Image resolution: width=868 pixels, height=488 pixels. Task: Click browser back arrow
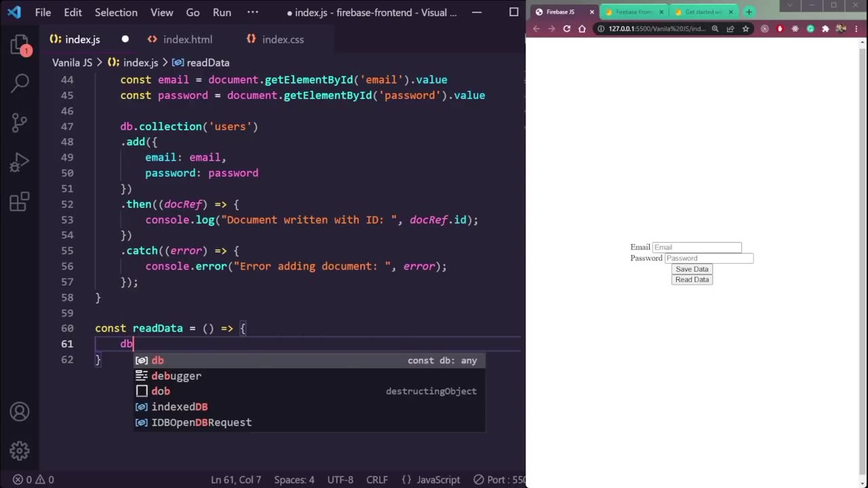click(x=536, y=28)
